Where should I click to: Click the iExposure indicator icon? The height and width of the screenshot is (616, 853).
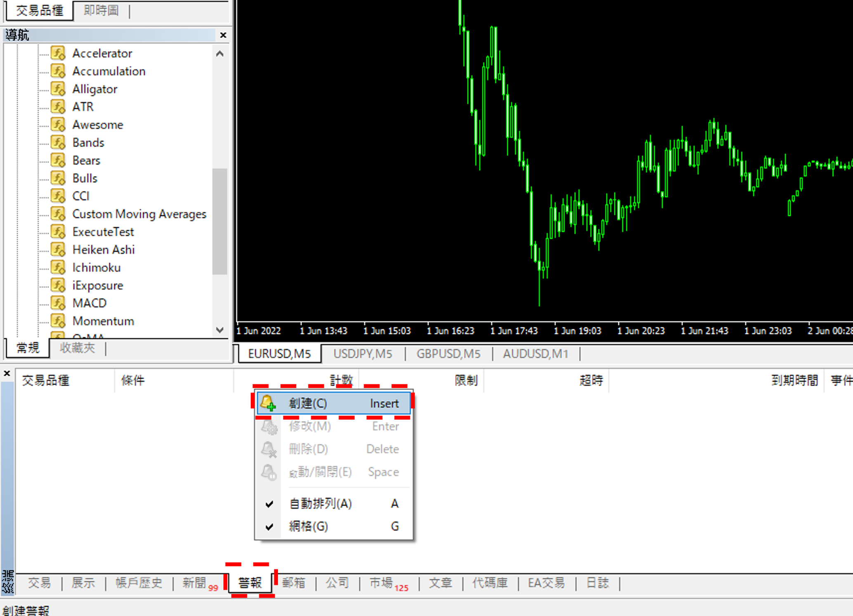58,285
